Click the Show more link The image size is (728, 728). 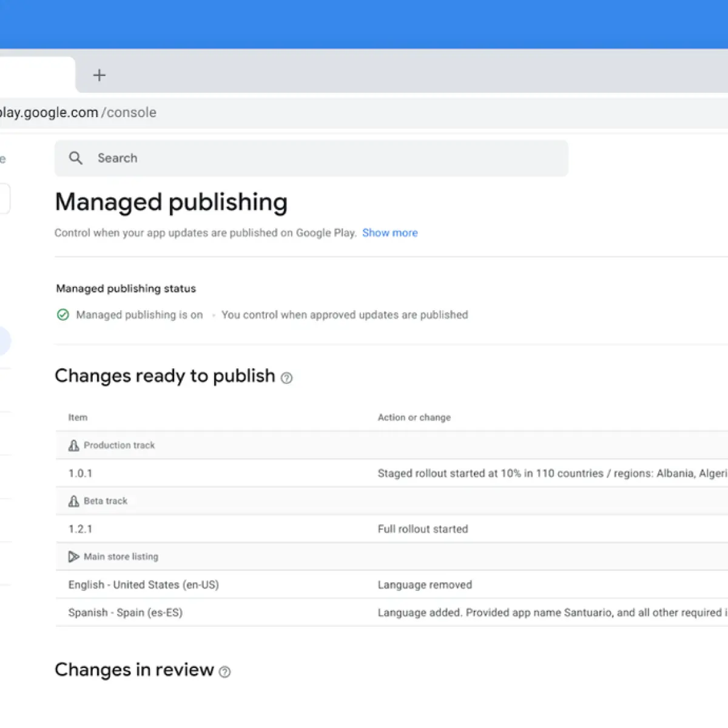tap(390, 233)
